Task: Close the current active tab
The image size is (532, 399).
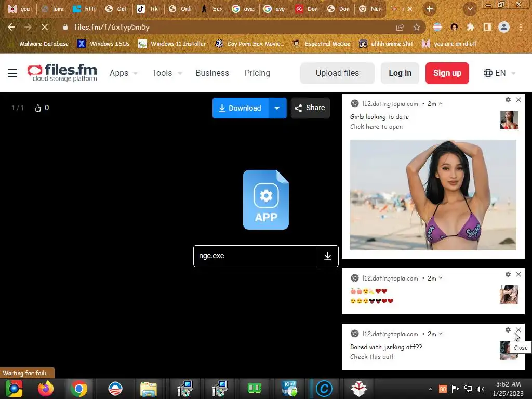Action: (x=410, y=9)
